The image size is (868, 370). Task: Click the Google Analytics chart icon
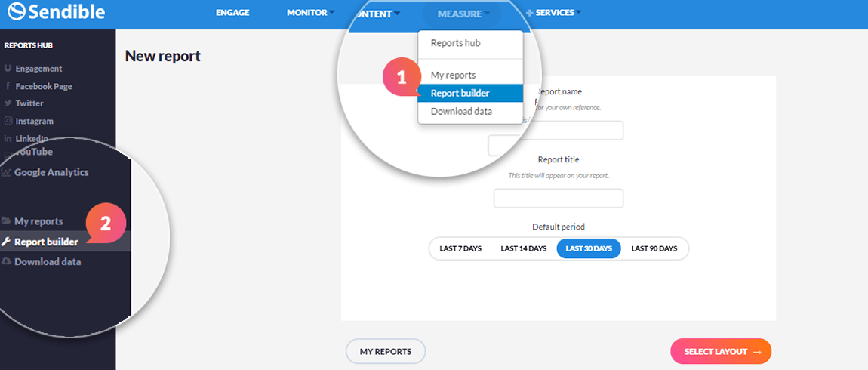6,172
